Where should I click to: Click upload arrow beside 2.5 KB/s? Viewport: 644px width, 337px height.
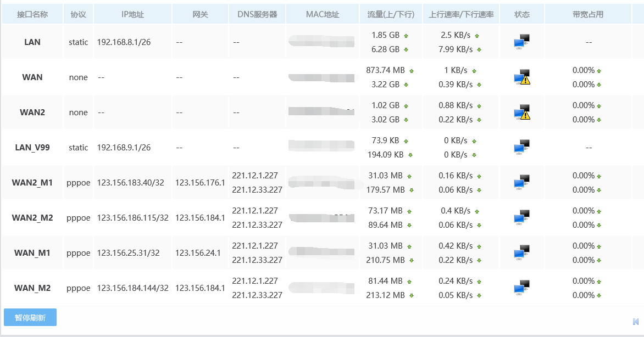pyautogui.click(x=477, y=36)
